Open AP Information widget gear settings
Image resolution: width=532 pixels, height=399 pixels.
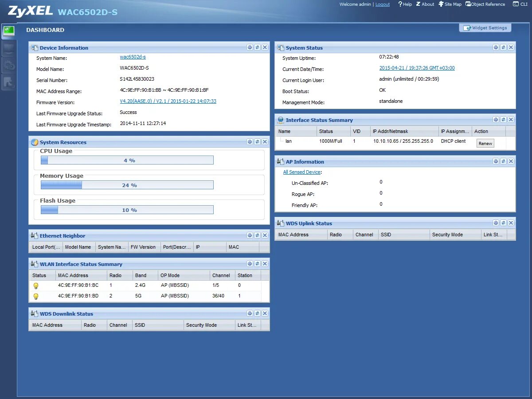point(496,161)
